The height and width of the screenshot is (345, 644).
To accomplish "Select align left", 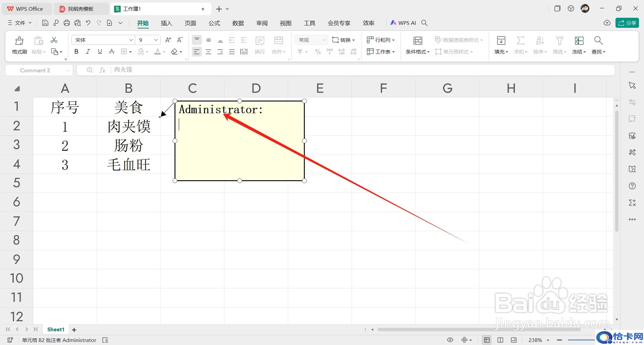I will (197, 52).
